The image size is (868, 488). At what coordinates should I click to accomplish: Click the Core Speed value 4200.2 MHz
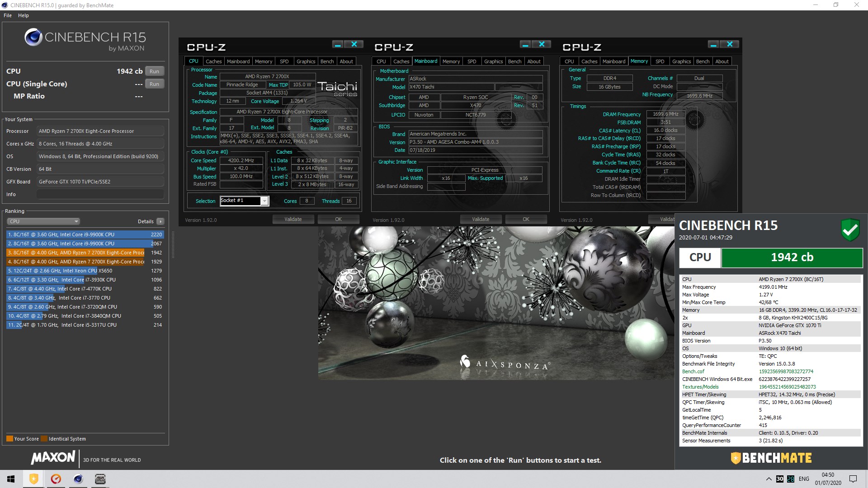tap(241, 160)
